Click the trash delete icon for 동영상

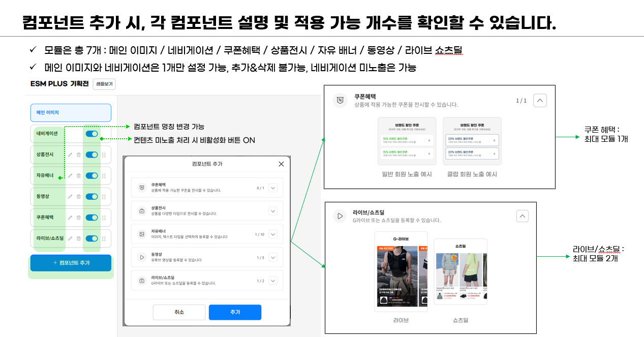pyautogui.click(x=79, y=196)
